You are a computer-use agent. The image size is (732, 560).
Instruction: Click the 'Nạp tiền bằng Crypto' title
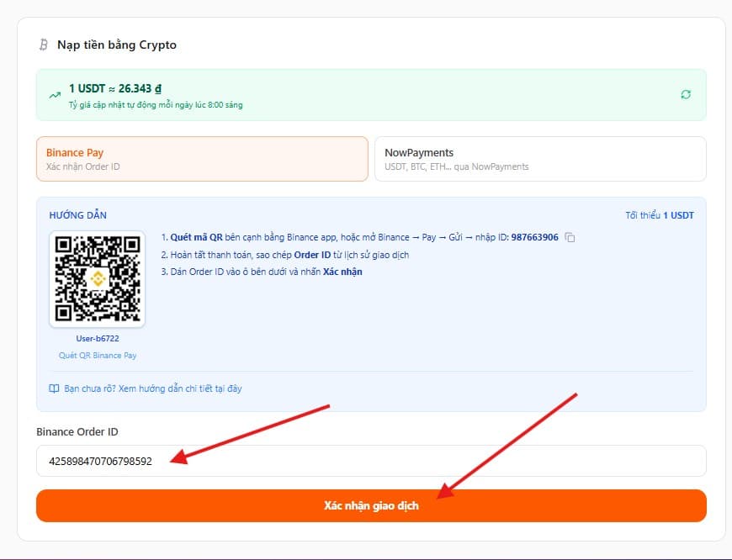coord(117,45)
